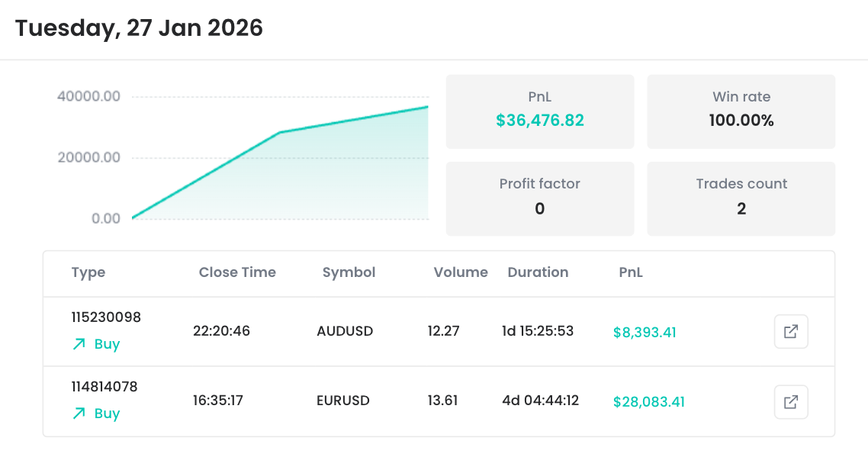Select the PnL $36,476.82 summary card

point(539,111)
